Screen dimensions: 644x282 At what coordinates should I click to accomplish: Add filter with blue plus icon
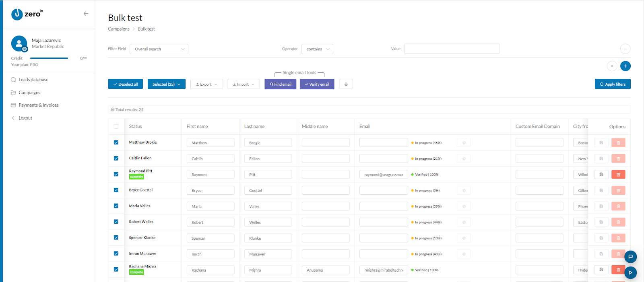pyautogui.click(x=625, y=66)
